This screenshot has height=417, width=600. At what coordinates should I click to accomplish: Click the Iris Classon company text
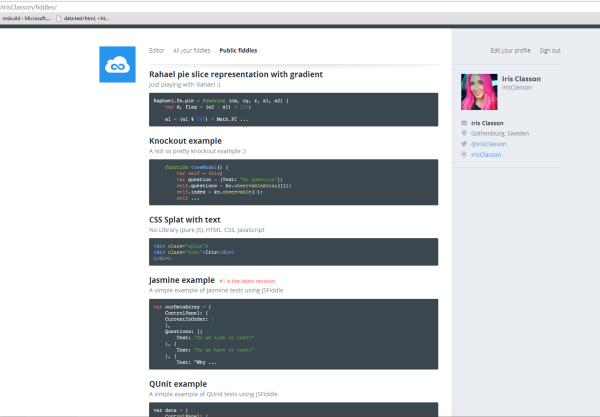click(487, 123)
